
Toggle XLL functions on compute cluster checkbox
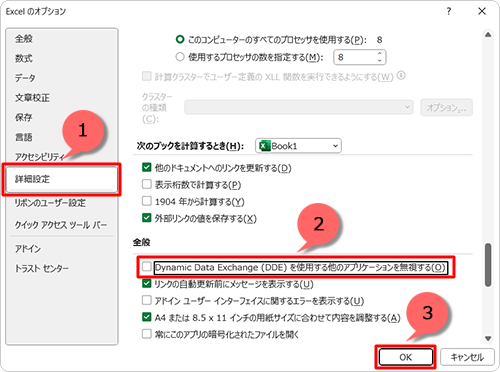(147, 76)
